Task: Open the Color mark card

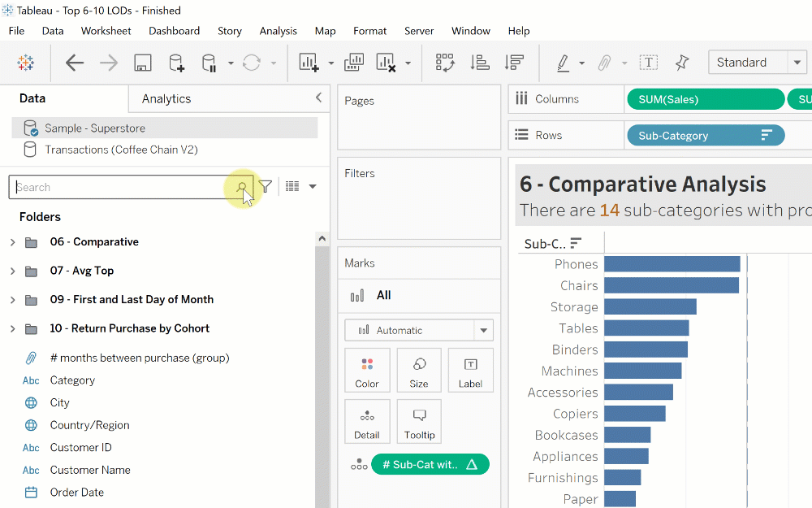Action: (367, 370)
